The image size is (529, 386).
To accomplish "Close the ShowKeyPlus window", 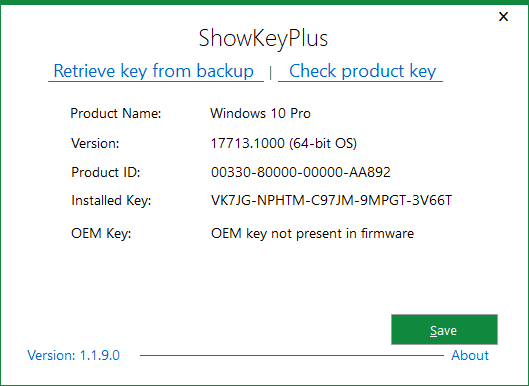I will pyautogui.click(x=503, y=17).
